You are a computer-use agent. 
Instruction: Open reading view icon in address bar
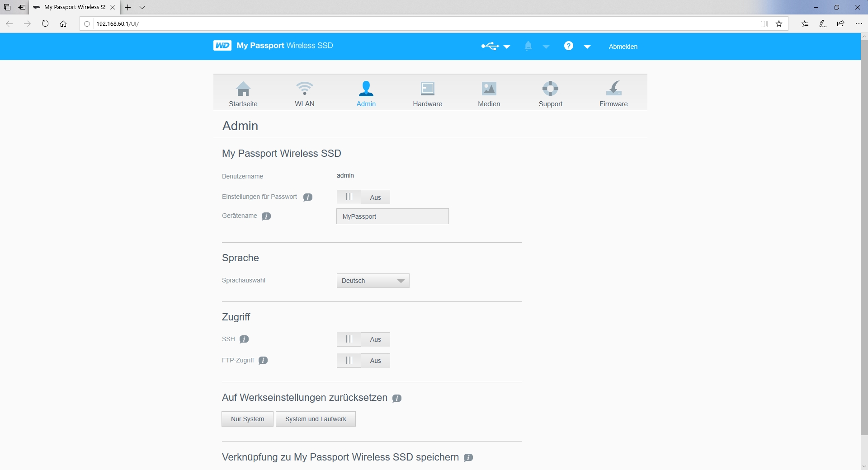764,24
